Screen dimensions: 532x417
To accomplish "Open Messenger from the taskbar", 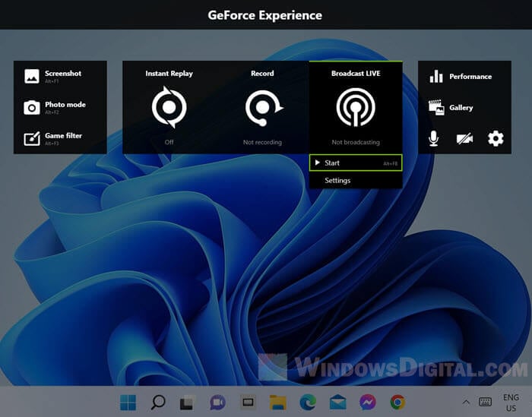I will (368, 403).
